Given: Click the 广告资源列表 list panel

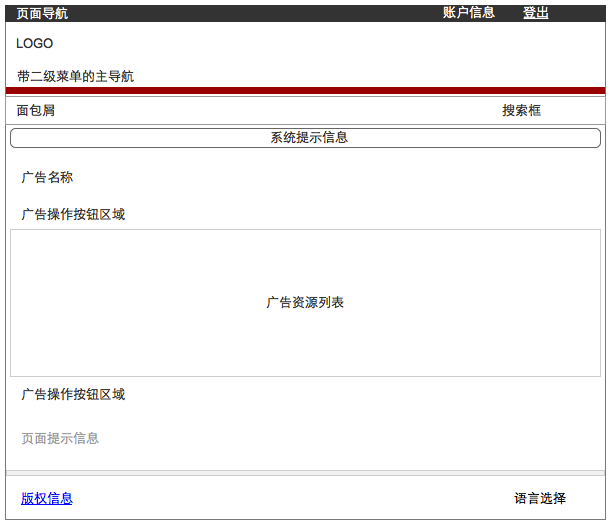Looking at the screenshot, I should point(305,302).
